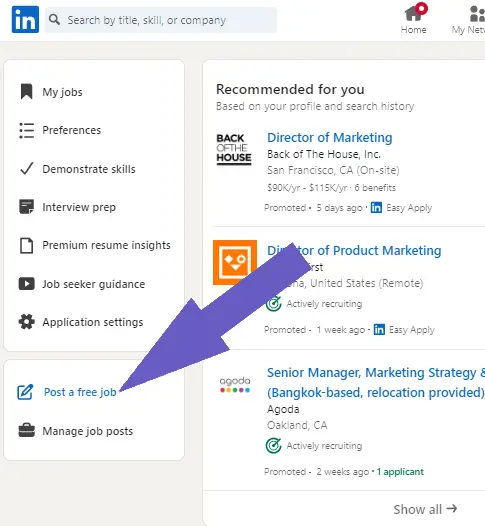Click the LinkedIn logo icon
Viewport: 485px width, 526px height.
(25, 19)
